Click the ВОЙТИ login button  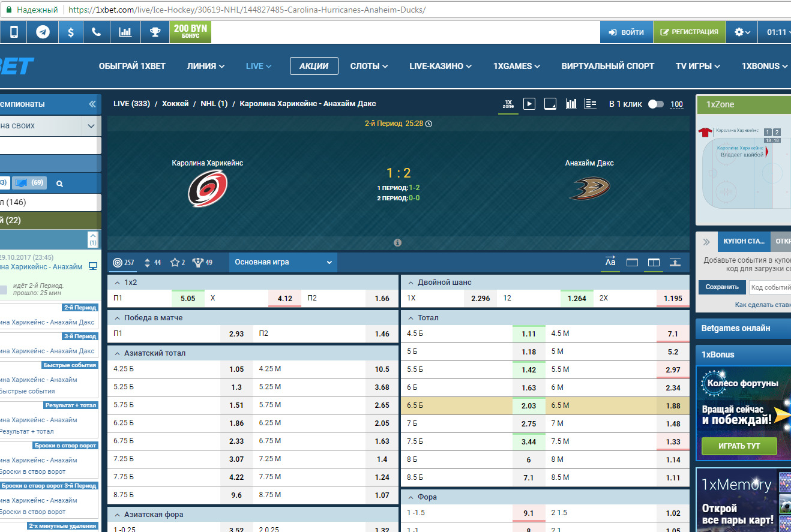pyautogui.click(x=626, y=32)
